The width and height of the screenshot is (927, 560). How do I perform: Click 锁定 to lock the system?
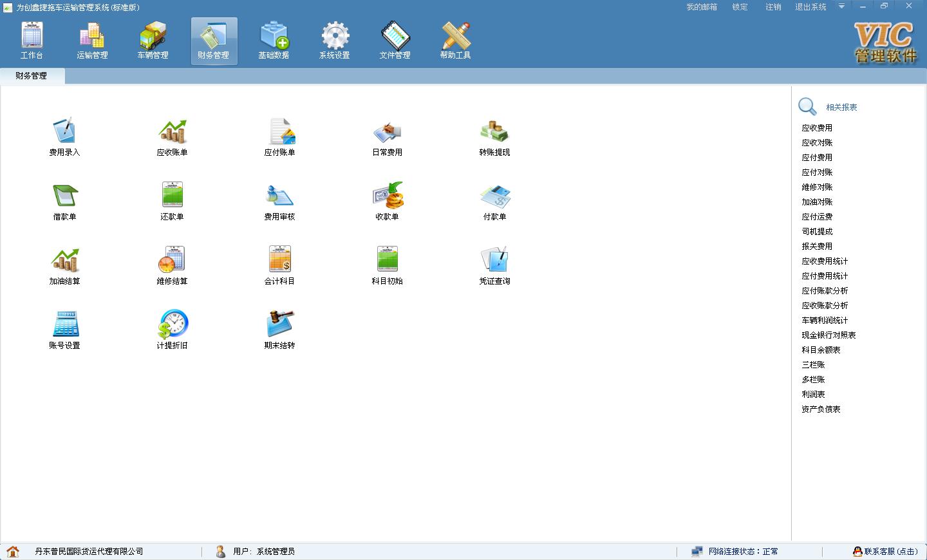(x=740, y=7)
